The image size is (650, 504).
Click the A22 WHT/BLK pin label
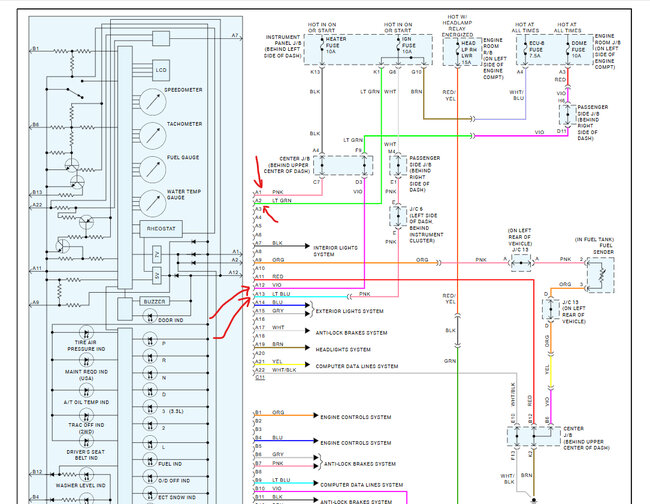(275, 370)
